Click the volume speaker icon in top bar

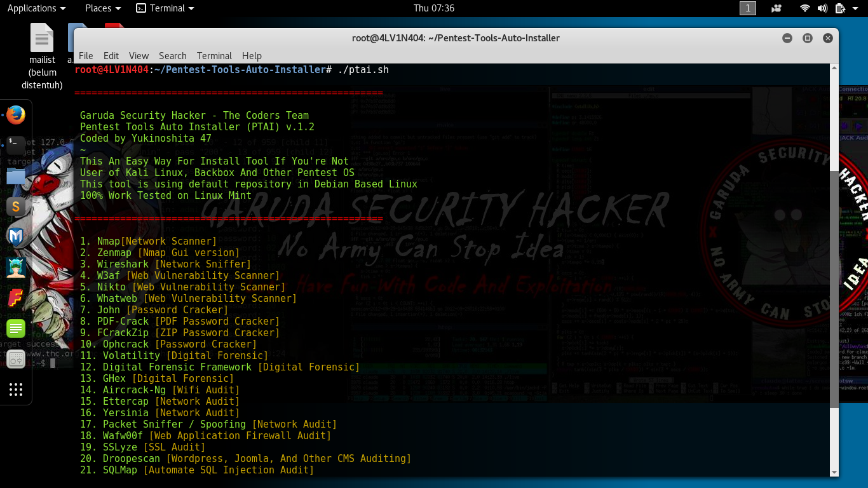(822, 8)
